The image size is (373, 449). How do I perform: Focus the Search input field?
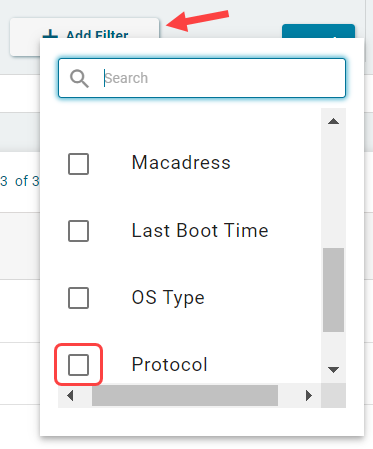pyautogui.click(x=202, y=78)
